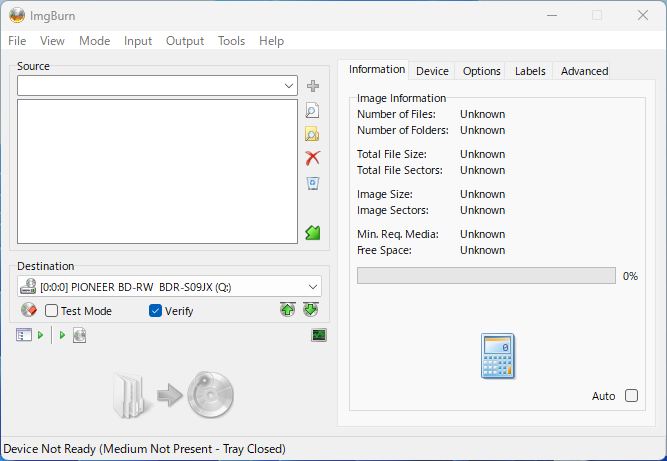Switch to the Advanced tab
Screen dimensions: 667x461
tap(584, 71)
